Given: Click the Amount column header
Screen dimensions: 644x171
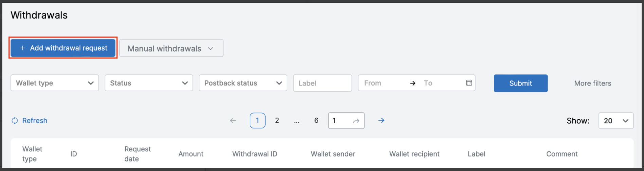Looking at the screenshot, I should (x=191, y=154).
